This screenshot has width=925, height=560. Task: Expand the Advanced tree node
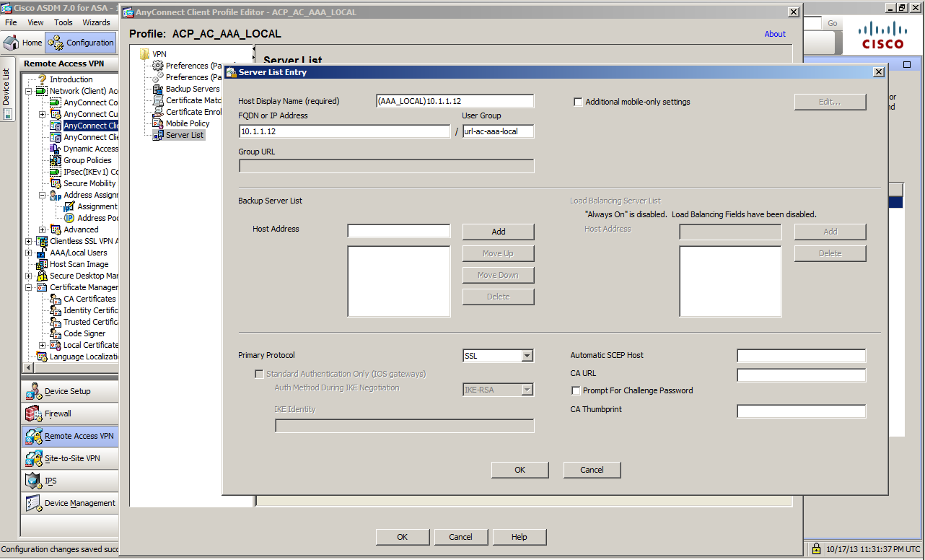pos(43,229)
